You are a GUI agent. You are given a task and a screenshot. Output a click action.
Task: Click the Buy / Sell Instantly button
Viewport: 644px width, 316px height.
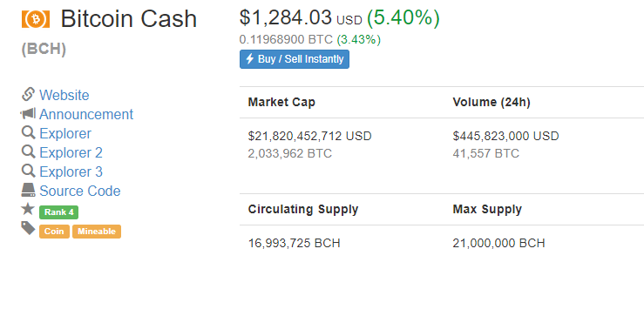click(x=295, y=59)
